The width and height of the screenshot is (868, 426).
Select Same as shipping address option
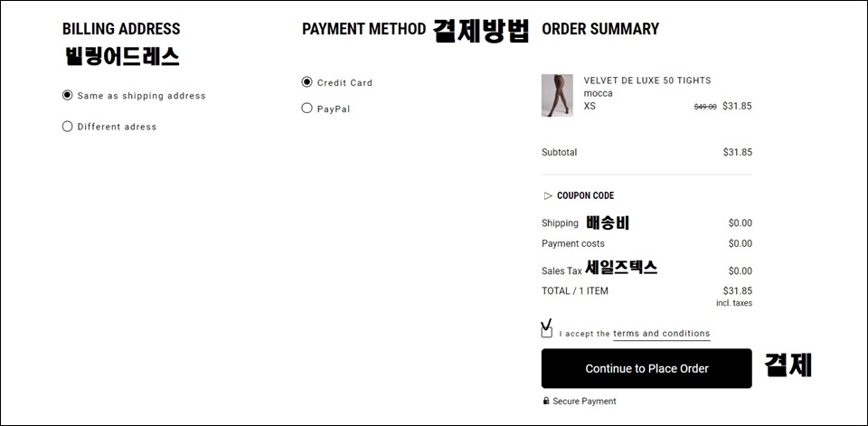[68, 95]
